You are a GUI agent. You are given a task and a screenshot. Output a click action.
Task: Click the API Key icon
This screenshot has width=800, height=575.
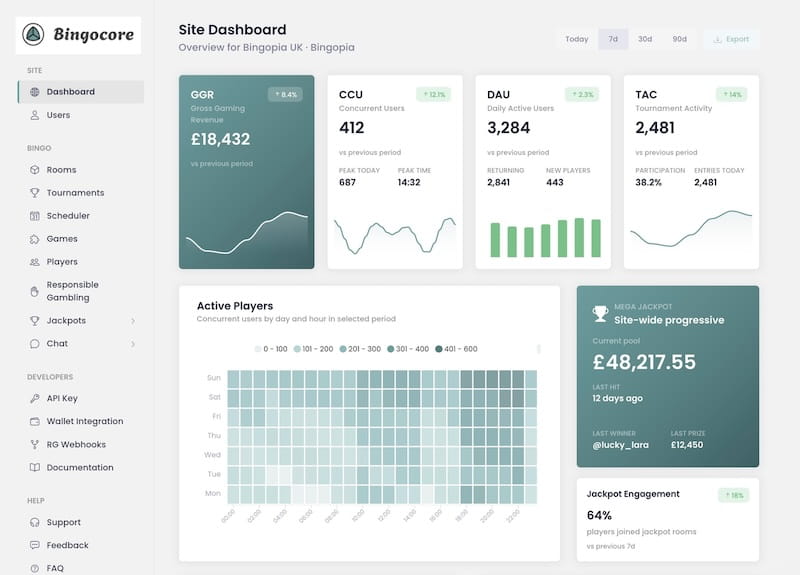pos(35,398)
